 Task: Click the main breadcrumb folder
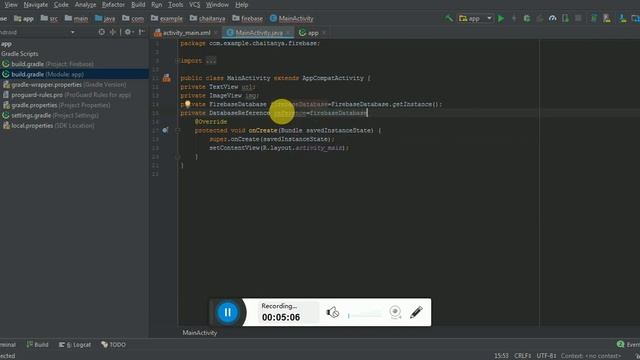(x=76, y=18)
